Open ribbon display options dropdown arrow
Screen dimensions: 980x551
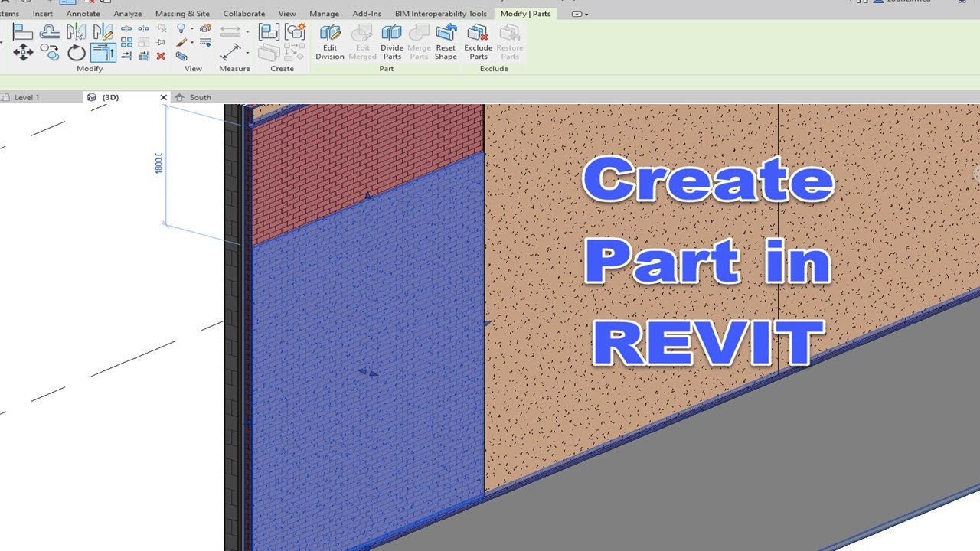point(586,14)
